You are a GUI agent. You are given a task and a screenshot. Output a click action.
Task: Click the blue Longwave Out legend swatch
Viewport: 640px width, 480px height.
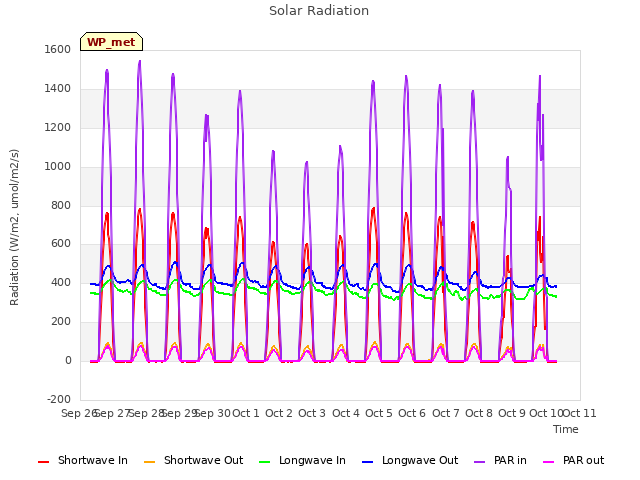tap(368, 462)
